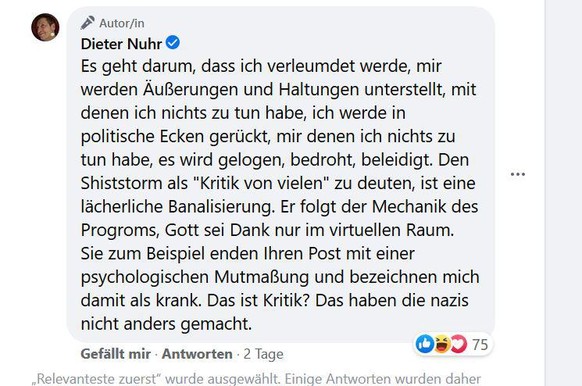
Task: Click the comment text bubble
Action: pyautogui.click(x=280, y=174)
